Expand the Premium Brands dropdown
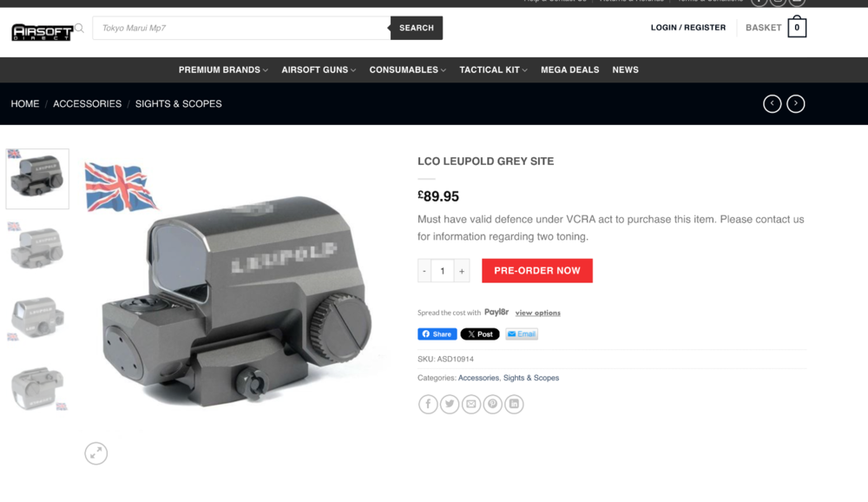The height and width of the screenshot is (502, 868). click(x=223, y=69)
